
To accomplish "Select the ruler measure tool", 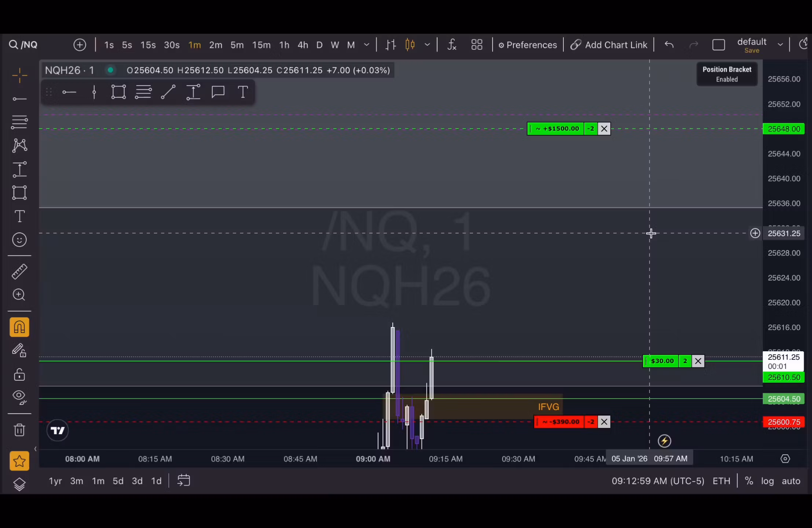I will [19, 272].
